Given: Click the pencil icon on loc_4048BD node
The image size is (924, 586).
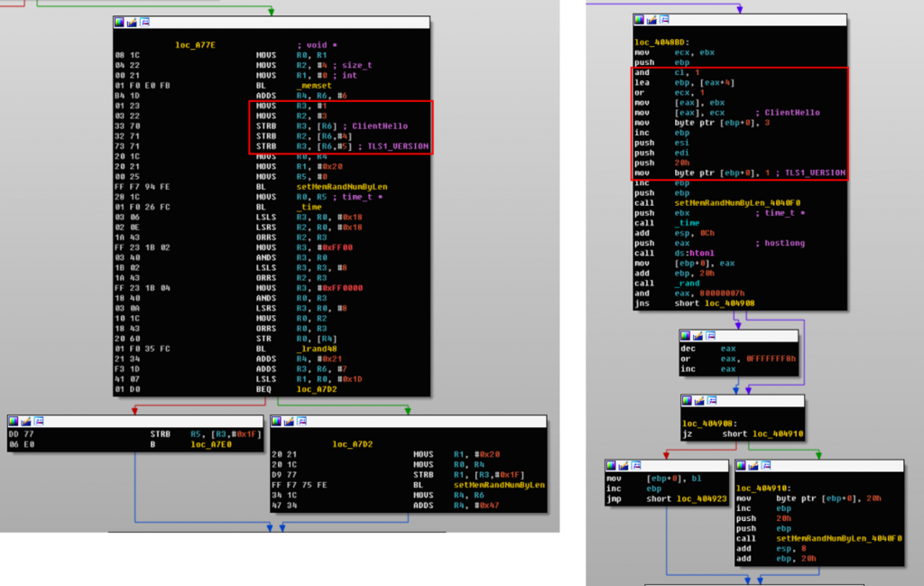Looking at the screenshot, I should [652, 19].
